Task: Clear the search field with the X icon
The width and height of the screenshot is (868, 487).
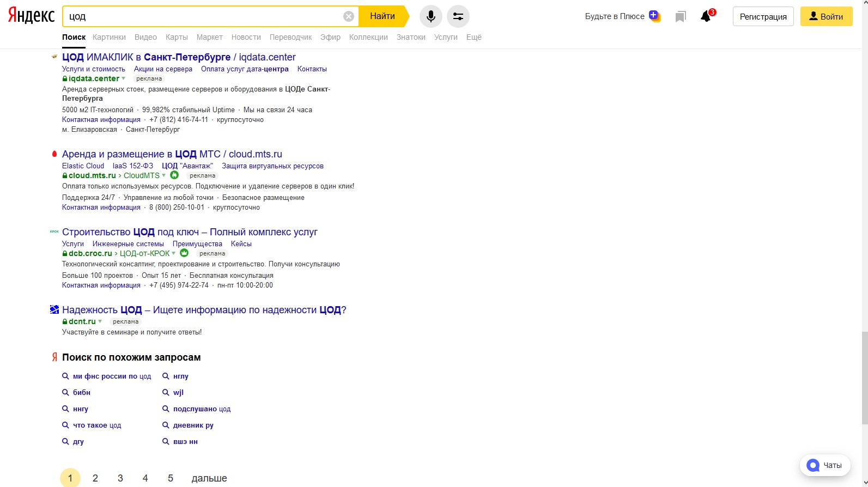Action: [x=349, y=16]
